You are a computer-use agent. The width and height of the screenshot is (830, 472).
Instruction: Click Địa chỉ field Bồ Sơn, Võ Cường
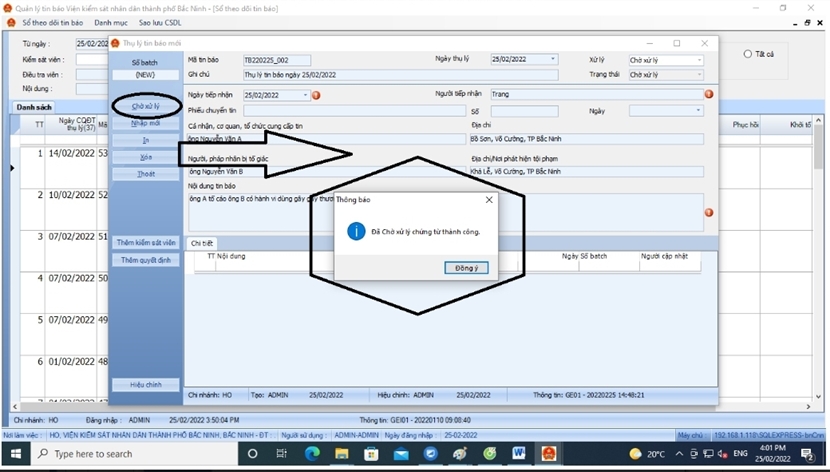[587, 139]
